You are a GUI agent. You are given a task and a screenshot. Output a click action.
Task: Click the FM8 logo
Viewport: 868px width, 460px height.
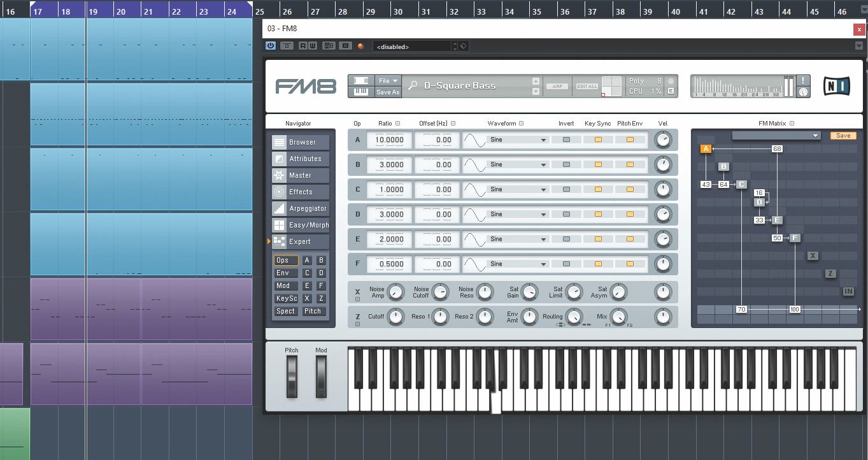coord(305,86)
